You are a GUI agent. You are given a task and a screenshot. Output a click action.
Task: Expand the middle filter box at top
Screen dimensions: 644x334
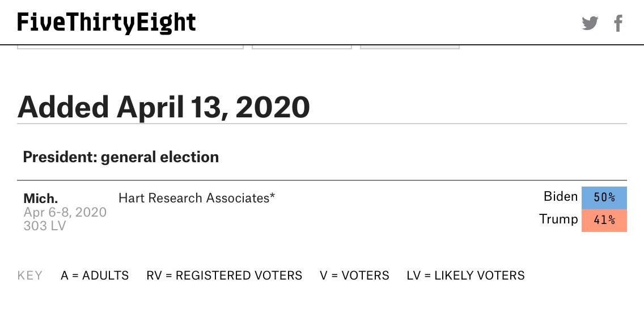tap(302, 46)
